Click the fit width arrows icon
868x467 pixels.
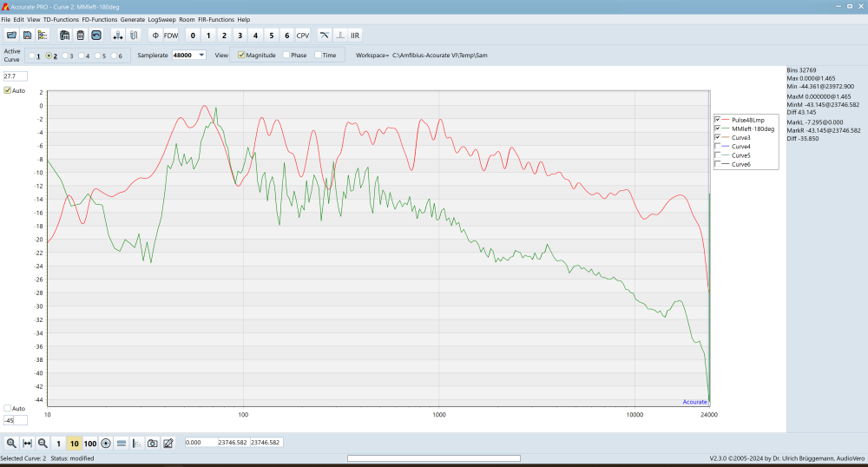click(x=27, y=443)
